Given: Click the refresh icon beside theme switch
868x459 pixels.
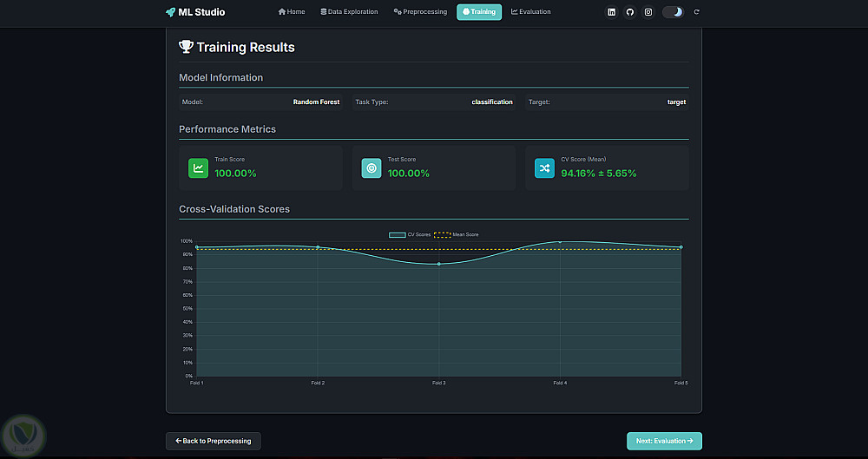Looking at the screenshot, I should [696, 12].
